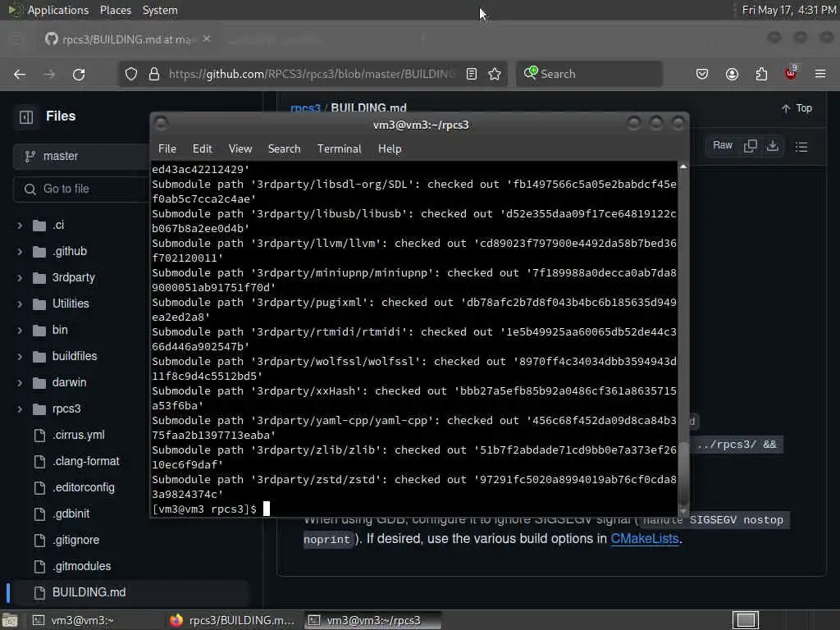
Task: Open the terminal View menu
Action: 240,149
